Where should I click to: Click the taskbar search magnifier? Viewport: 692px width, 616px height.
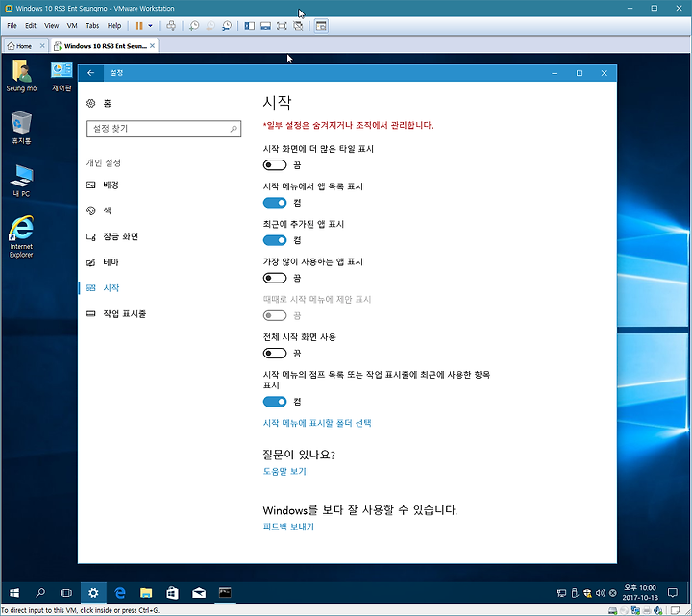coord(40,593)
